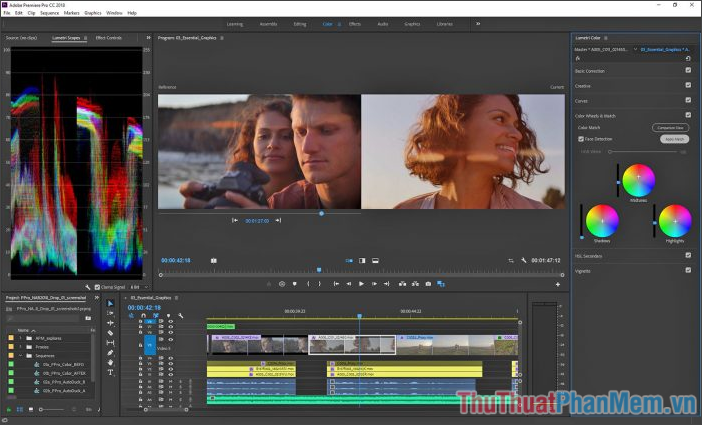The height and width of the screenshot is (425, 702).
Task: Select the Pen tool
Action: (110, 353)
